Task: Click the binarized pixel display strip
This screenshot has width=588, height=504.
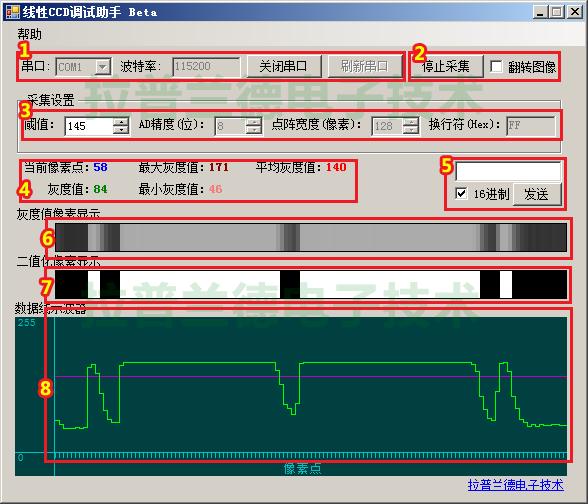Action: [311, 285]
